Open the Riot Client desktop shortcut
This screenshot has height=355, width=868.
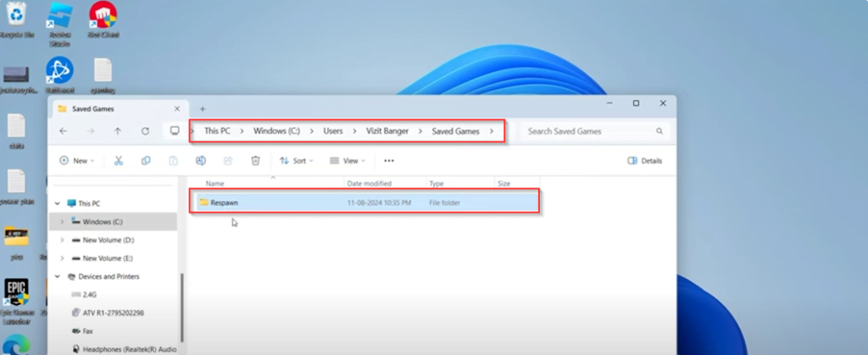pyautogui.click(x=103, y=20)
